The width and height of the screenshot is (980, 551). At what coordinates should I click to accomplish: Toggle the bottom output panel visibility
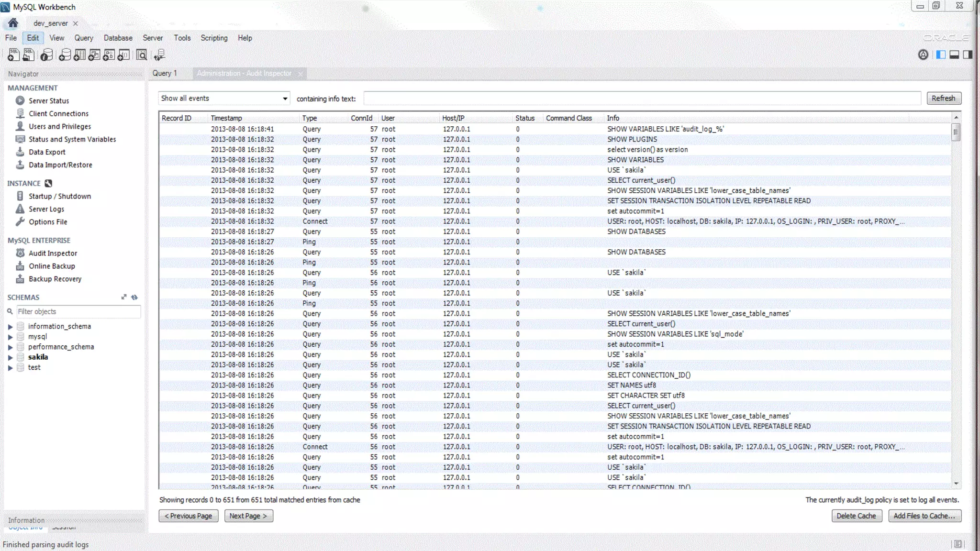click(x=954, y=55)
